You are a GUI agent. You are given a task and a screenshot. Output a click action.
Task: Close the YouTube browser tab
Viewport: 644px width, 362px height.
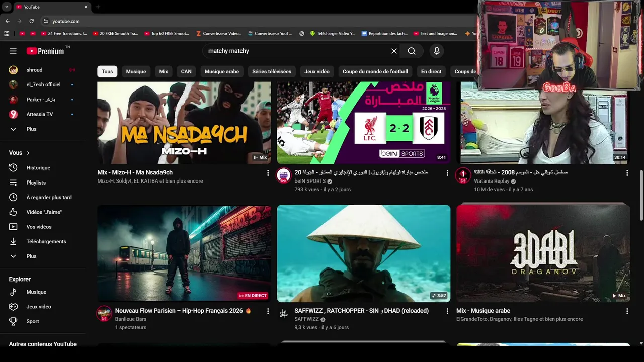tap(86, 7)
